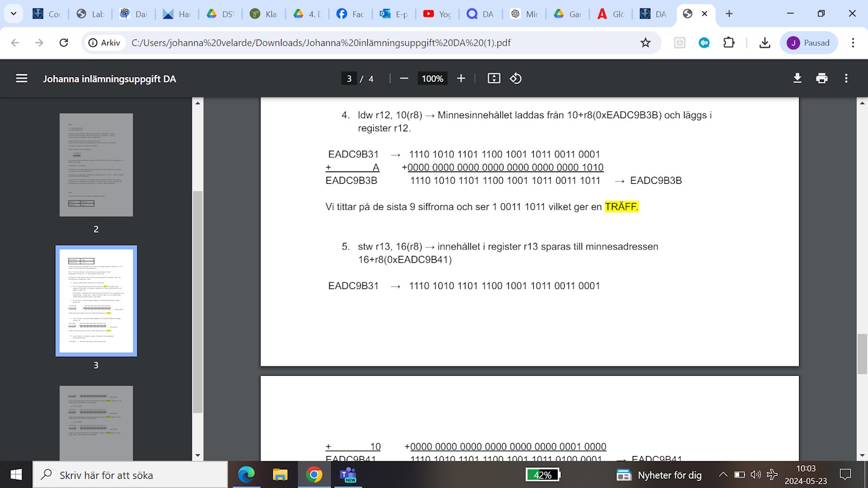Click the Pausad profile button
Viewport: 868px width, 488px height.
(x=808, y=43)
